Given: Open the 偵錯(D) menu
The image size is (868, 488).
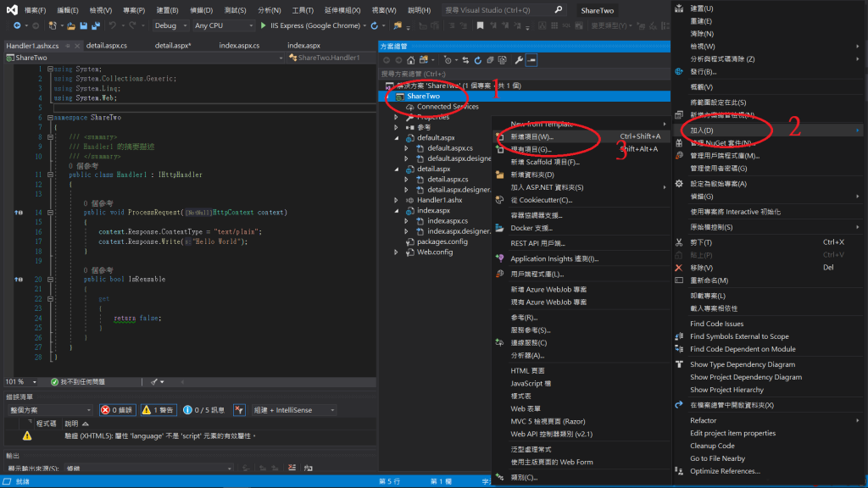Looking at the screenshot, I should point(202,10).
